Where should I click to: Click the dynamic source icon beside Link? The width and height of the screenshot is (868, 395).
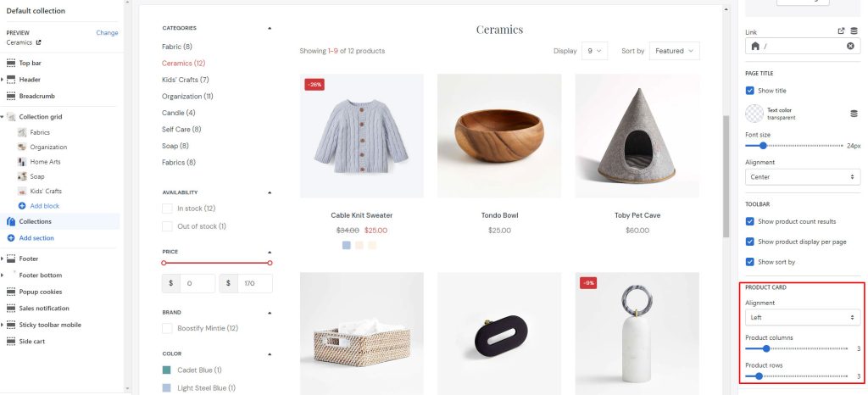point(854,31)
